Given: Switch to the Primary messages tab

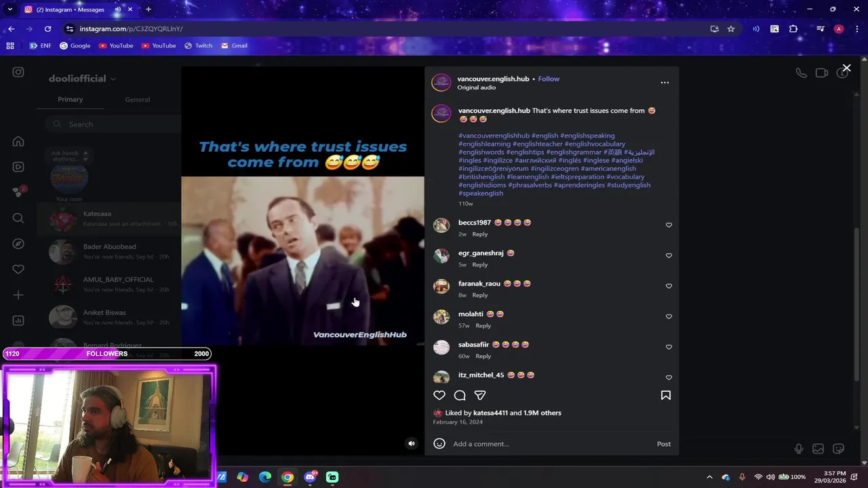Looking at the screenshot, I should pyautogui.click(x=71, y=100).
